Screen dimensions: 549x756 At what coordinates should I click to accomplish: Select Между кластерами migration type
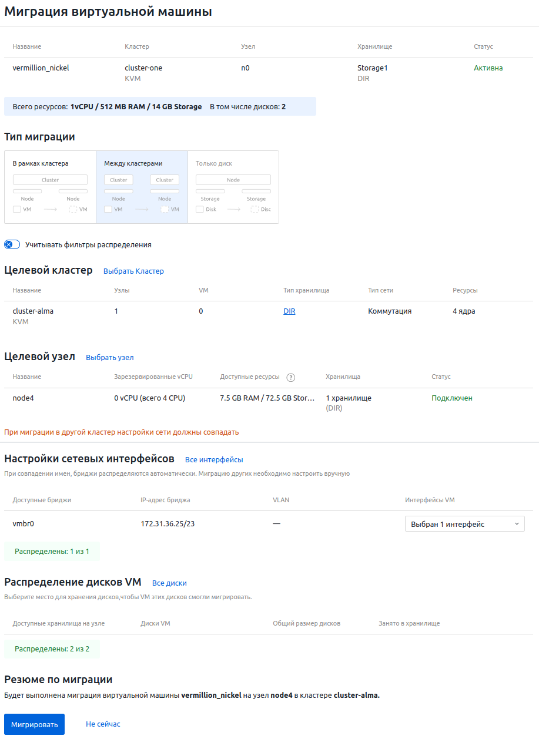[x=142, y=187]
